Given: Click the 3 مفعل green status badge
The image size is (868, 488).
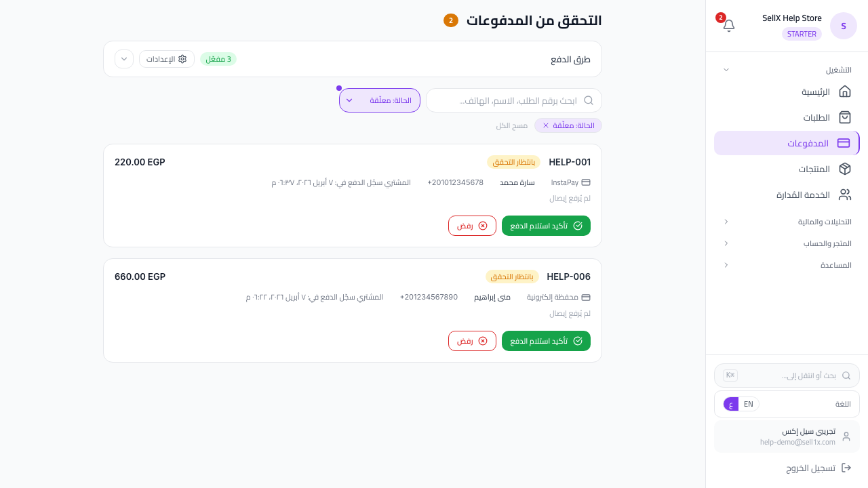Looking at the screenshot, I should point(218,59).
